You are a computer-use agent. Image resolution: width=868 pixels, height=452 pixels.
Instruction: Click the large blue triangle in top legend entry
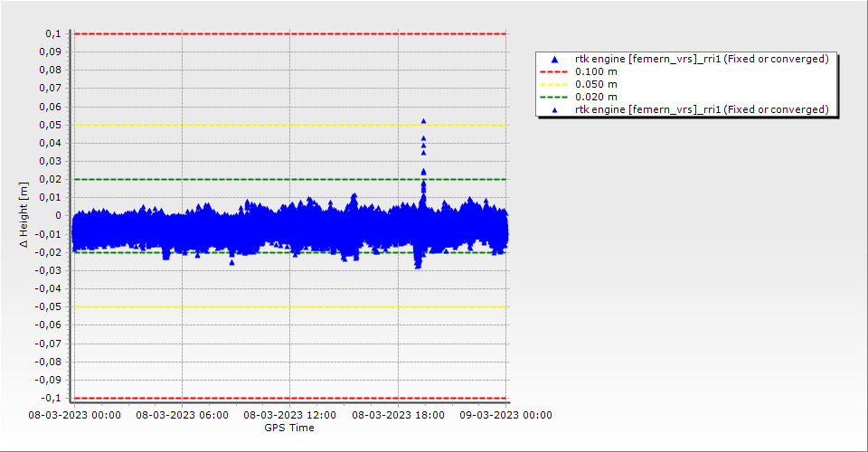pos(554,59)
